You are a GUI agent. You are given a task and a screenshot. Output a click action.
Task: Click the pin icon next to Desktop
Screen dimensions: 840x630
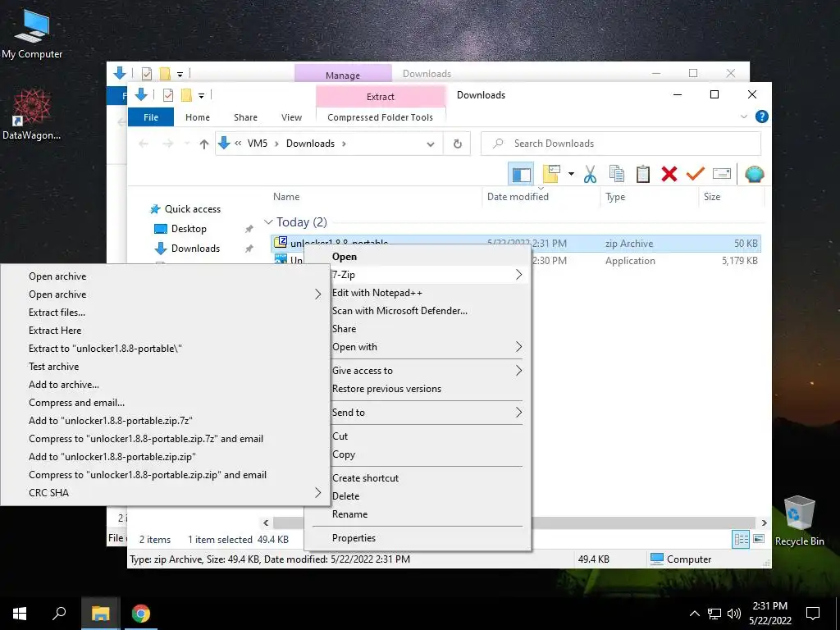click(x=249, y=229)
